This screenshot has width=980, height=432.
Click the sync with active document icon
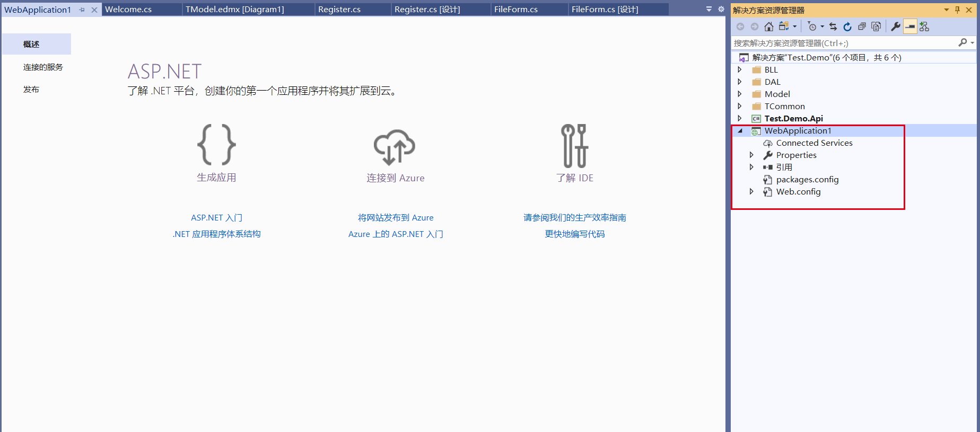coord(833,27)
